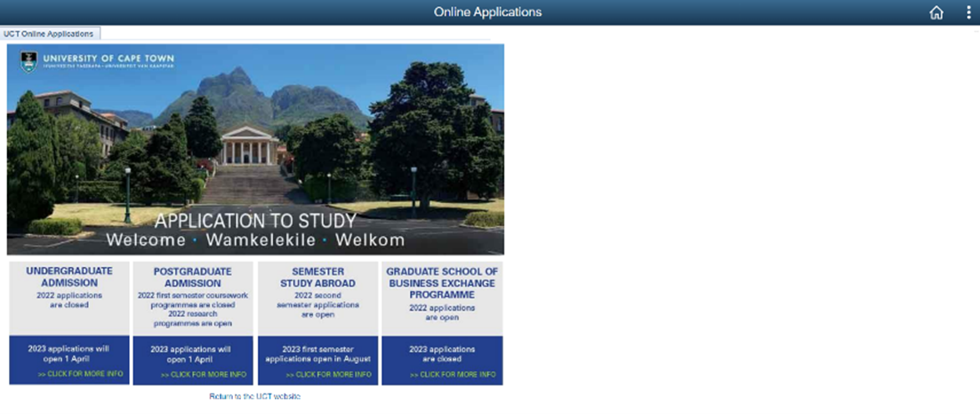Click '2023 applications are closed' in Business Exchange
The image size is (980, 414).
[x=442, y=354]
